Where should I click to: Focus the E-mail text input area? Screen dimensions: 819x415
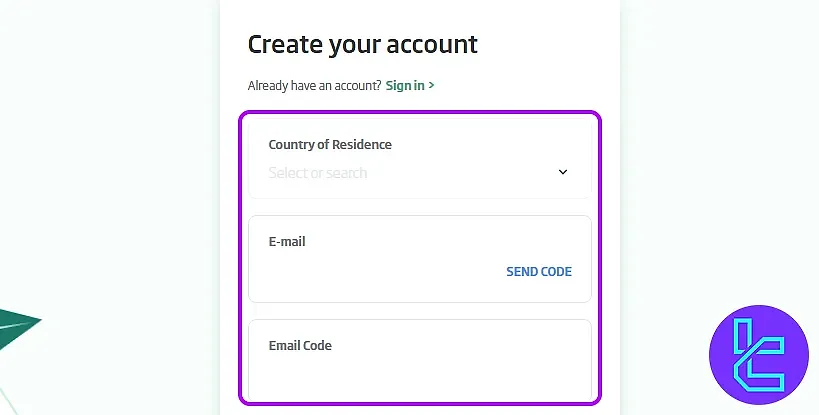coord(375,272)
